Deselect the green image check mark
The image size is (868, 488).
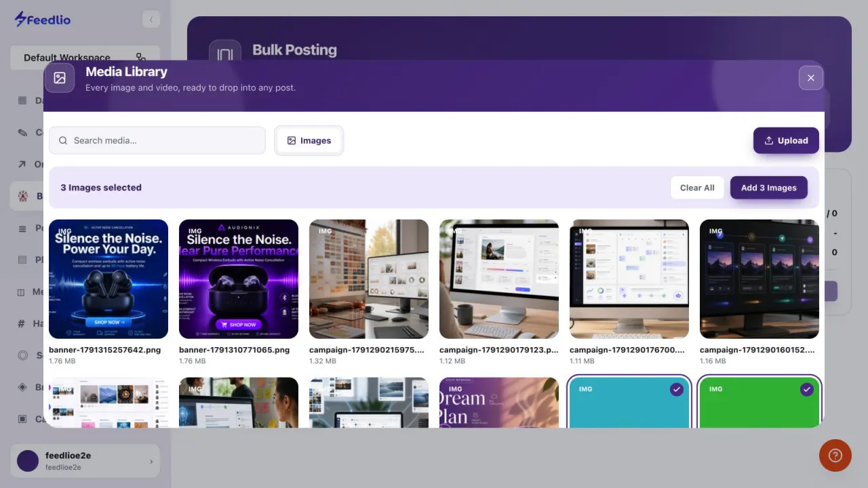pyautogui.click(x=806, y=390)
